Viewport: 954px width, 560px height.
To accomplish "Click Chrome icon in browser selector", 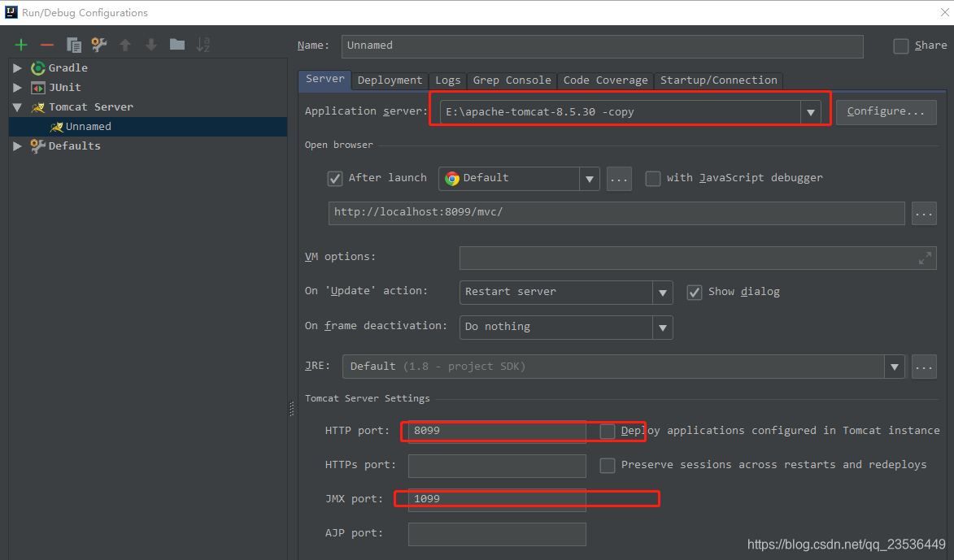I will [x=452, y=178].
